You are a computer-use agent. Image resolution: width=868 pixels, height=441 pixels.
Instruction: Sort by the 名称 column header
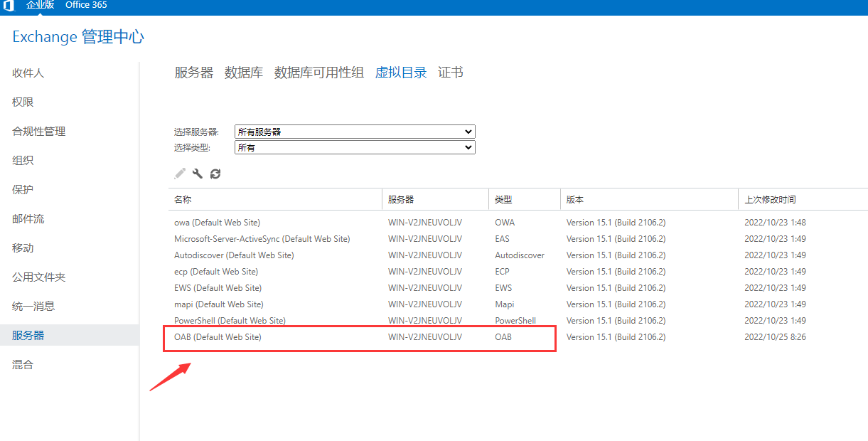point(275,200)
